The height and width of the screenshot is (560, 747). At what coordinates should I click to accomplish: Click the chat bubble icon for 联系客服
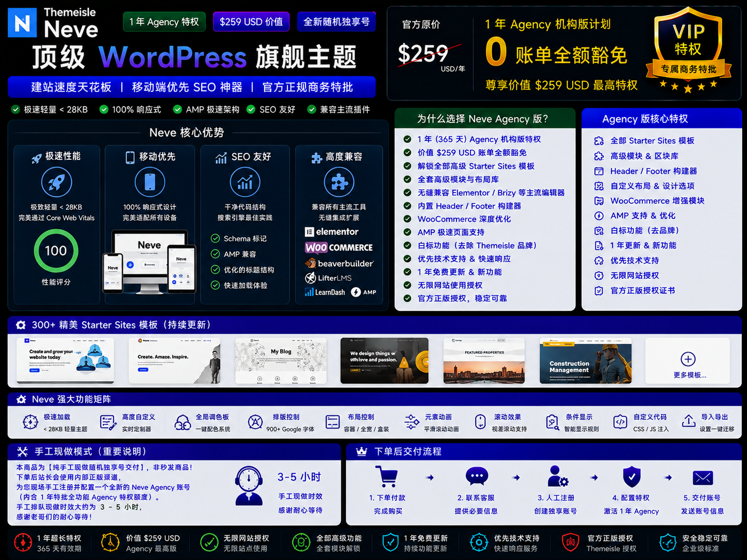tap(476, 476)
